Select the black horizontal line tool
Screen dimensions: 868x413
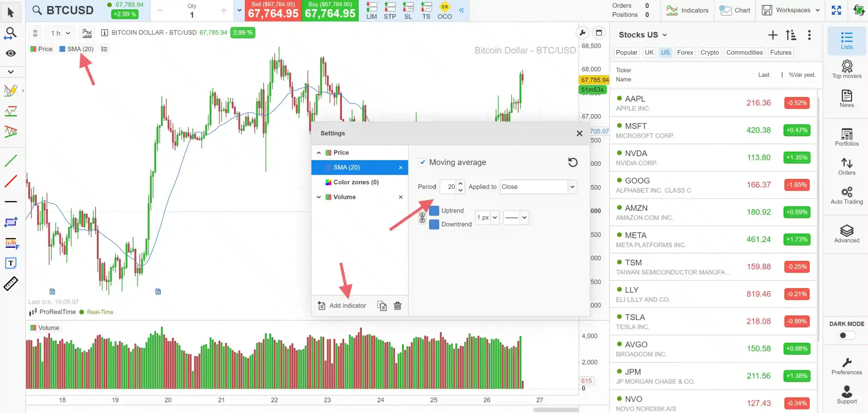11,202
